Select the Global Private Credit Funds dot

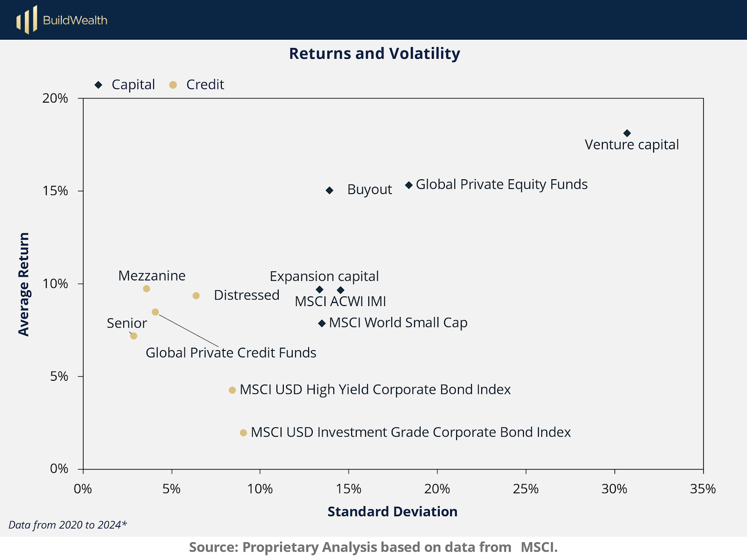(155, 312)
